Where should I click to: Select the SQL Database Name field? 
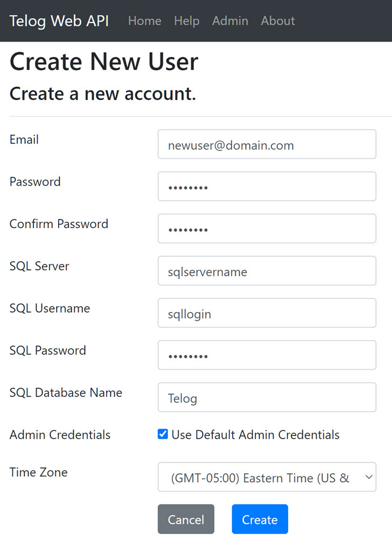point(267,397)
